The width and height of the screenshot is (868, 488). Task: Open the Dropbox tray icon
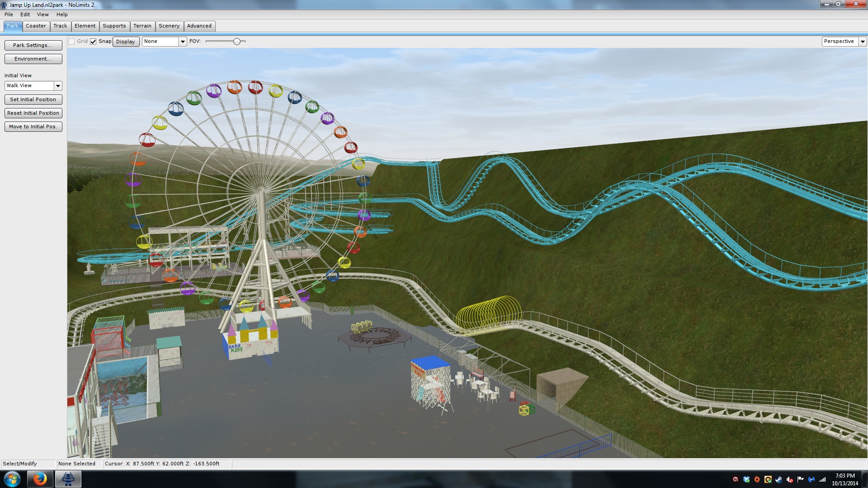coord(746,479)
